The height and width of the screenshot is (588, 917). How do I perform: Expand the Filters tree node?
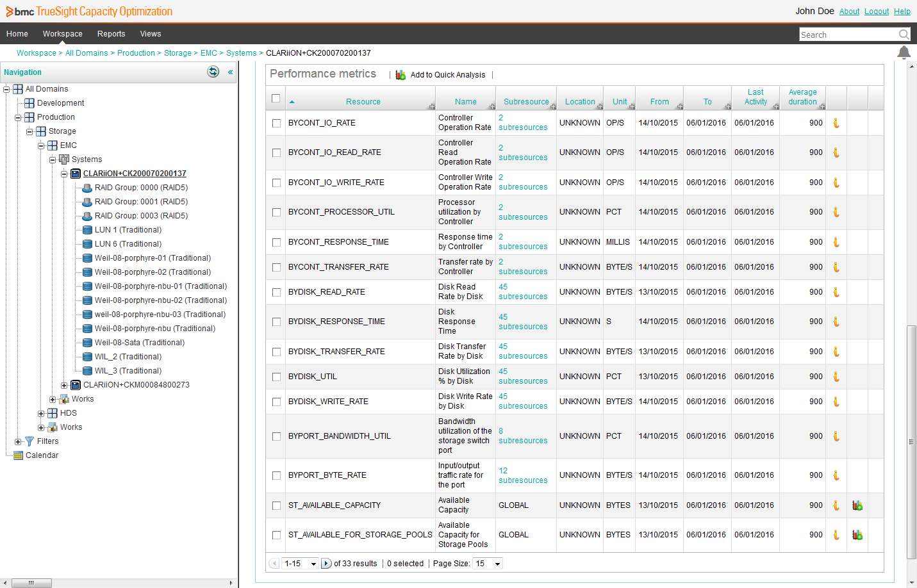pyautogui.click(x=18, y=441)
